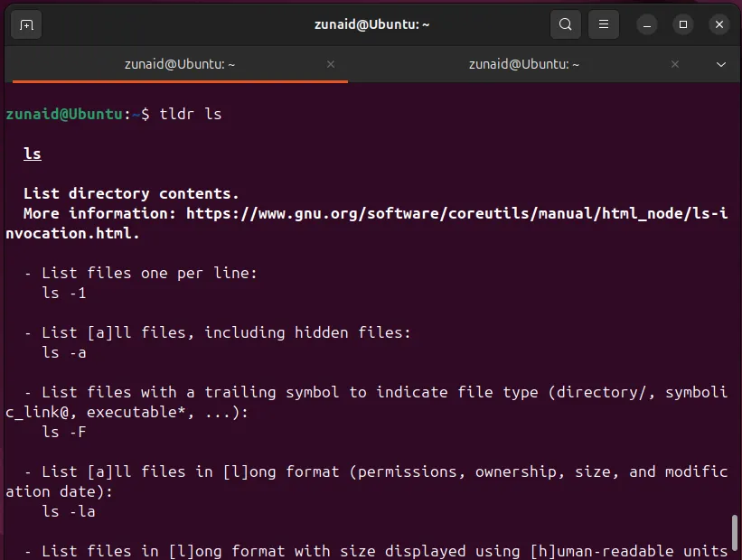Click the window title zunaid@Ubuntu
Image resolution: width=742 pixels, height=560 pixels.
[371, 24]
